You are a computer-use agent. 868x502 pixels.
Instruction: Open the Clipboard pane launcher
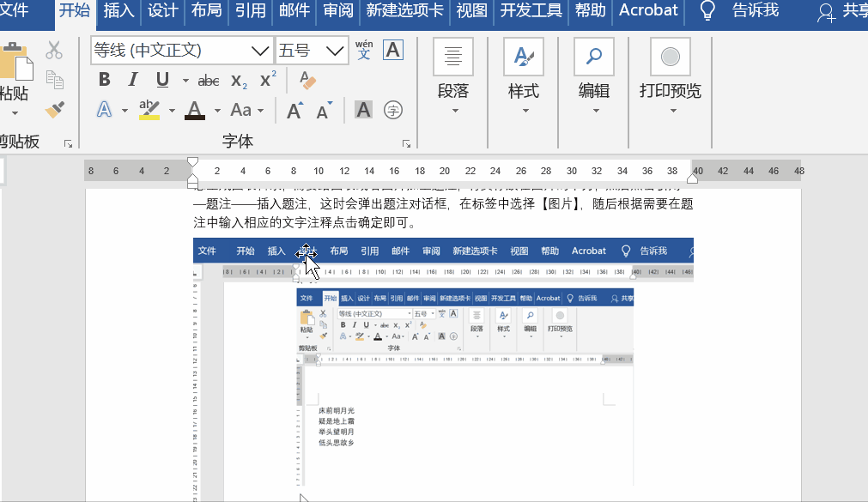68,144
